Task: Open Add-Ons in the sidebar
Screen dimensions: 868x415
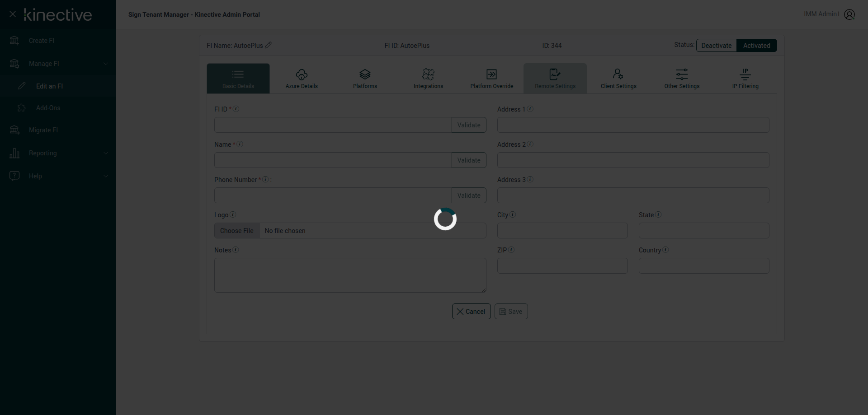Action: pos(58,108)
